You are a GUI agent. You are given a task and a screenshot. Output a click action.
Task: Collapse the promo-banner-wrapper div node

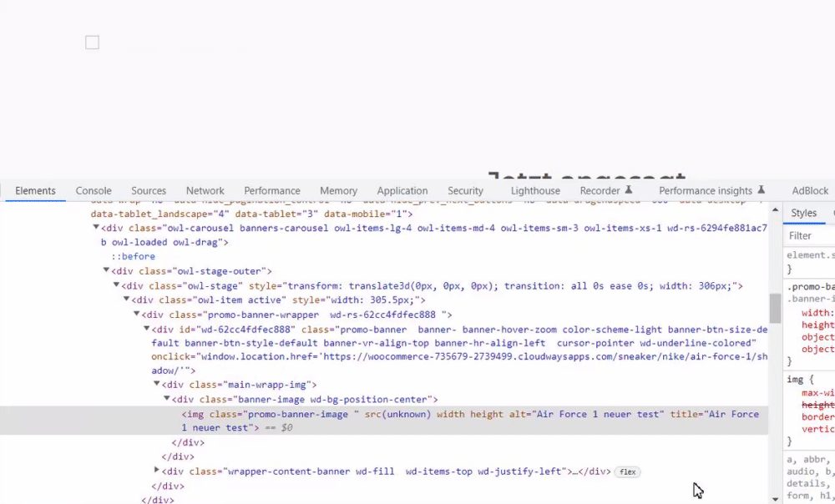(x=136, y=314)
